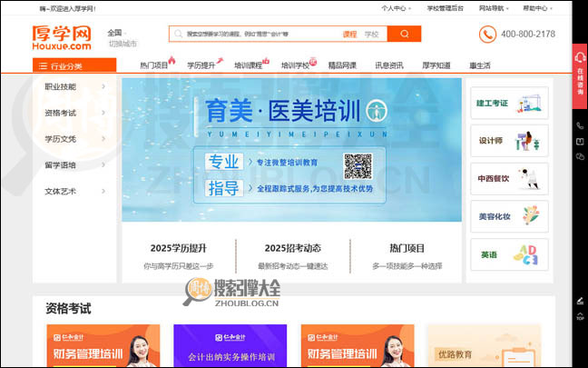Viewport: 588px width, 368px height.
Task: Open the first 财务管理培训 course card
Action: pyautogui.click(x=103, y=346)
